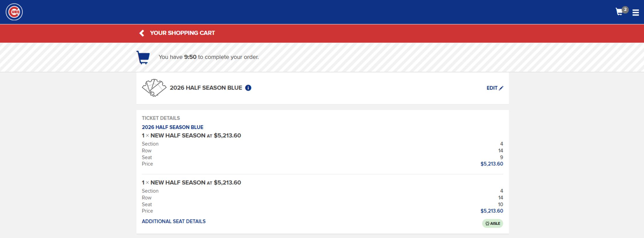Screen dimensions: 644x238
Task: Open the blue 2026 HALF SEASON BLUE link
Action: 172,127
